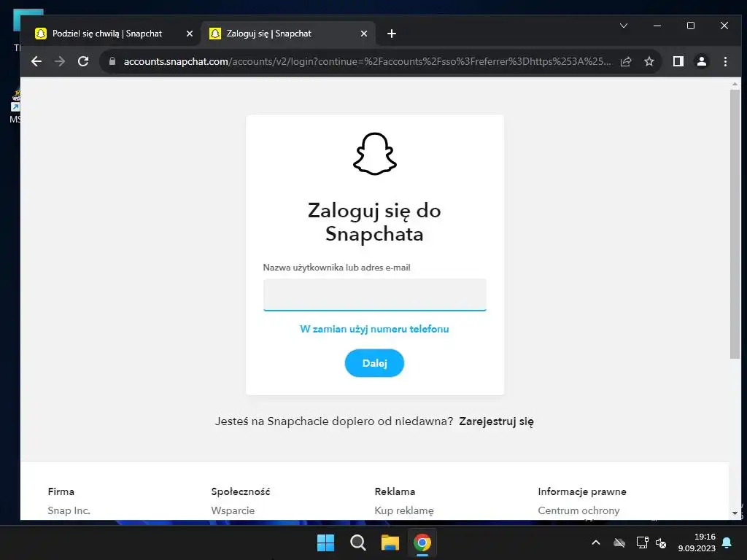Open the Chrome profile avatar menu
The image size is (747, 560).
(x=702, y=61)
